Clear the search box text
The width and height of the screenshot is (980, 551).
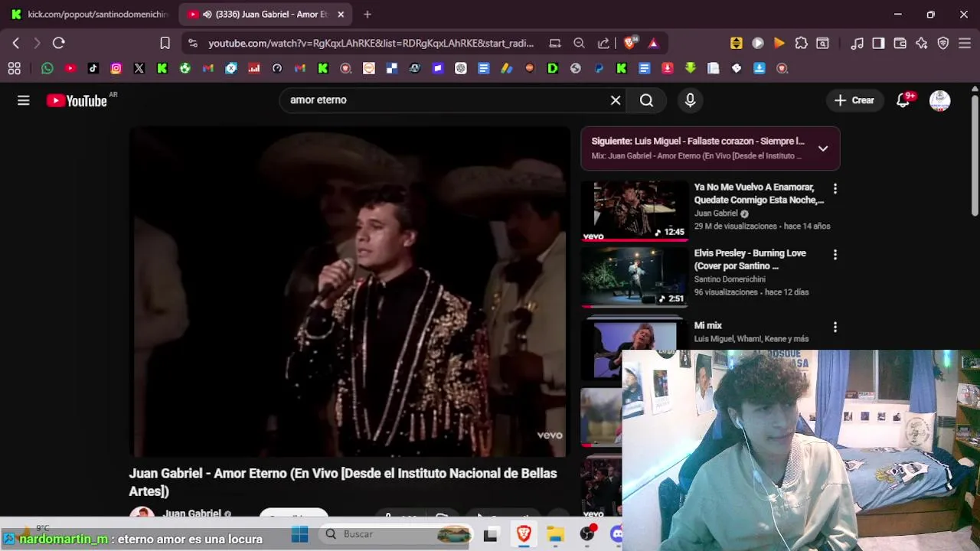[x=616, y=100]
